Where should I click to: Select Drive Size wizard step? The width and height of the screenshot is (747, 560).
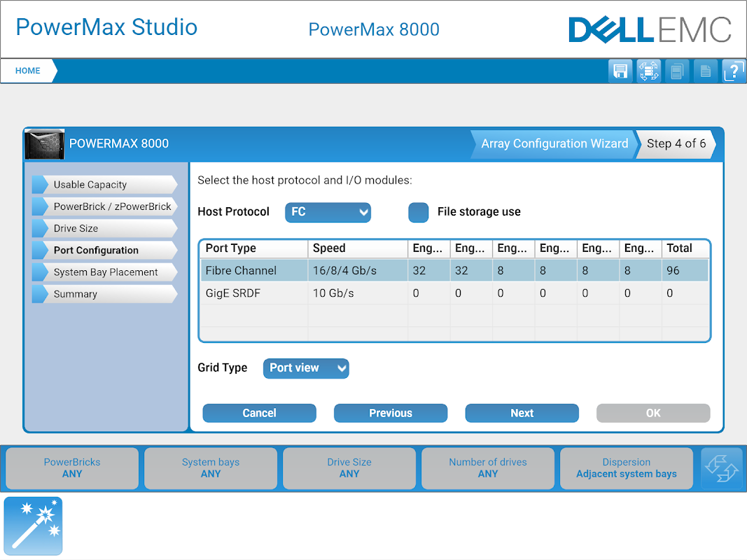coord(105,229)
